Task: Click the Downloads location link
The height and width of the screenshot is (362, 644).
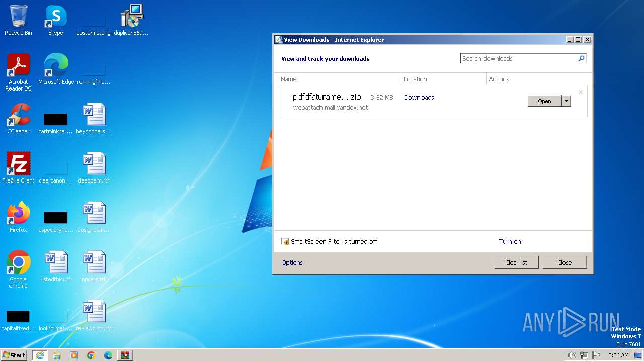Action: click(x=419, y=98)
